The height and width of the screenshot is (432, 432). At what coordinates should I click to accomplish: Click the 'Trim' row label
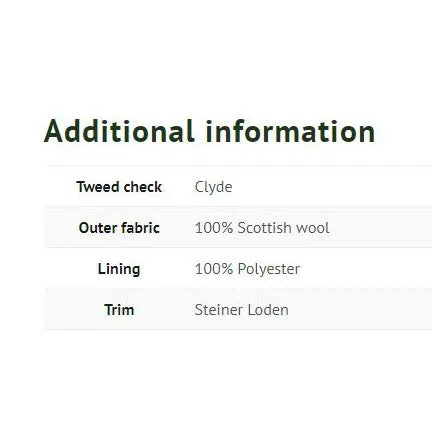point(119,310)
